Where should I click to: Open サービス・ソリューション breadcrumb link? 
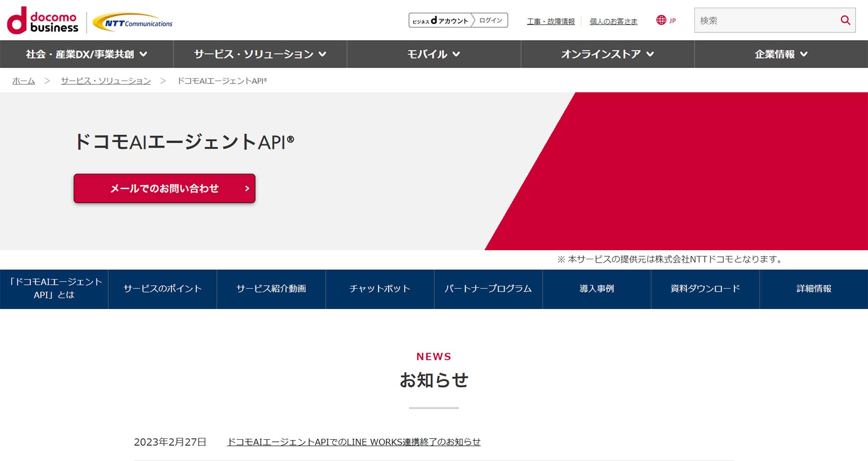(106, 81)
